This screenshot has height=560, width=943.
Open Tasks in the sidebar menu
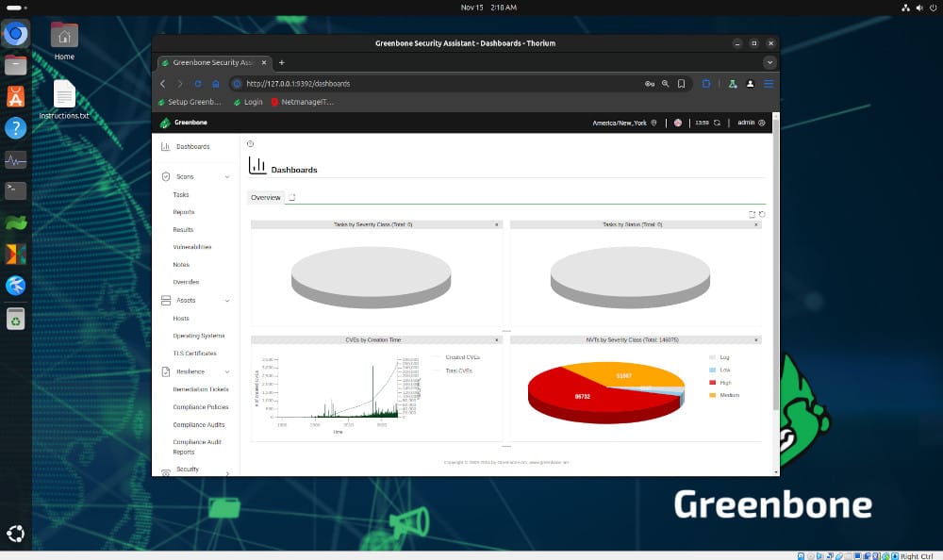click(181, 195)
